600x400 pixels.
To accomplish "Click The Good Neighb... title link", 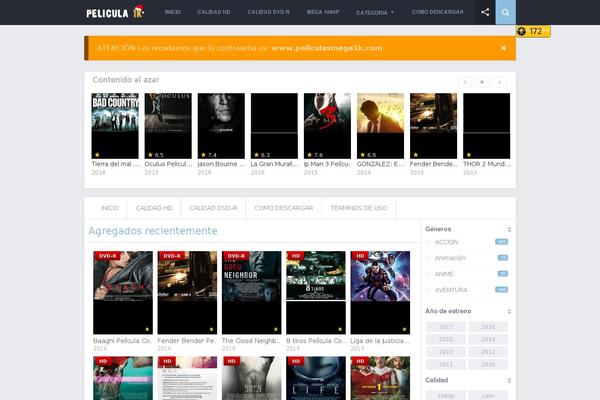I will pos(251,341).
